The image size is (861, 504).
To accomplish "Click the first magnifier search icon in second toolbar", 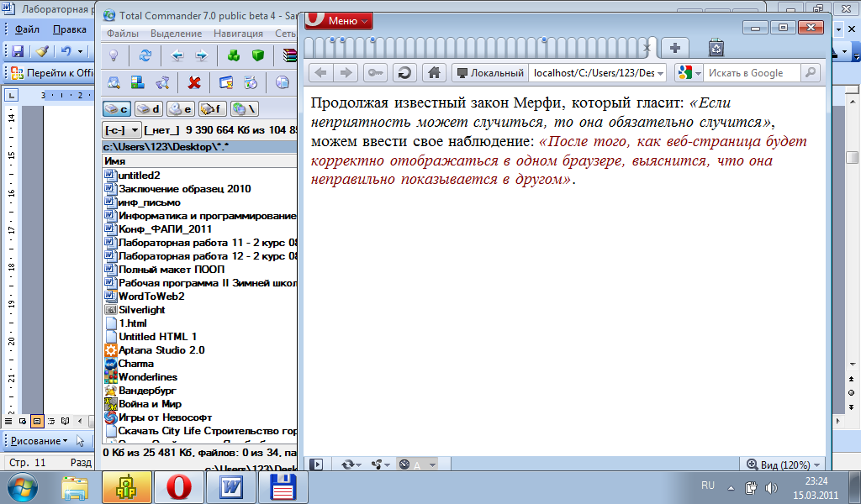I will pos(114,82).
